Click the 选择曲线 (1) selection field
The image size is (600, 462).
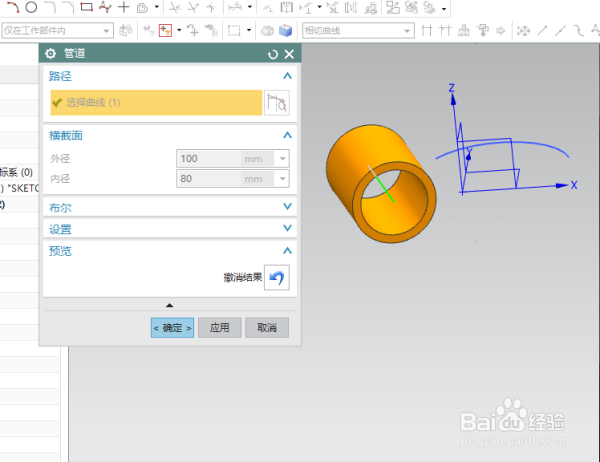coord(156,103)
